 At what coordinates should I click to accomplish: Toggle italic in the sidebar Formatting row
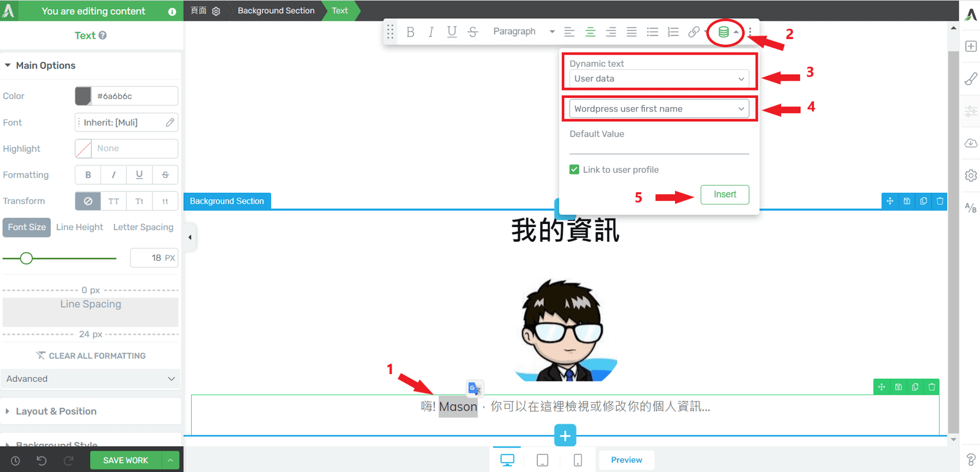[x=114, y=174]
